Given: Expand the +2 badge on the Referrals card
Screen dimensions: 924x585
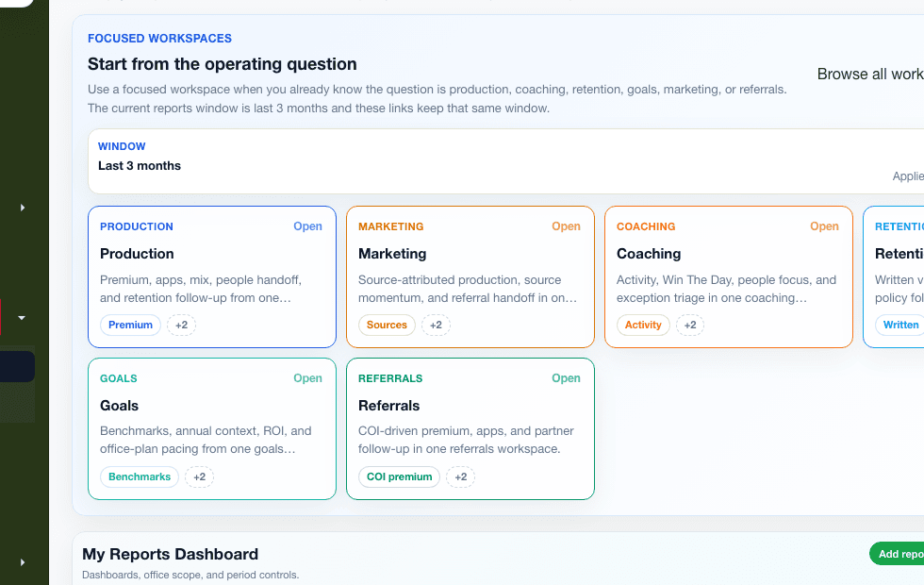Looking at the screenshot, I should coord(460,477).
